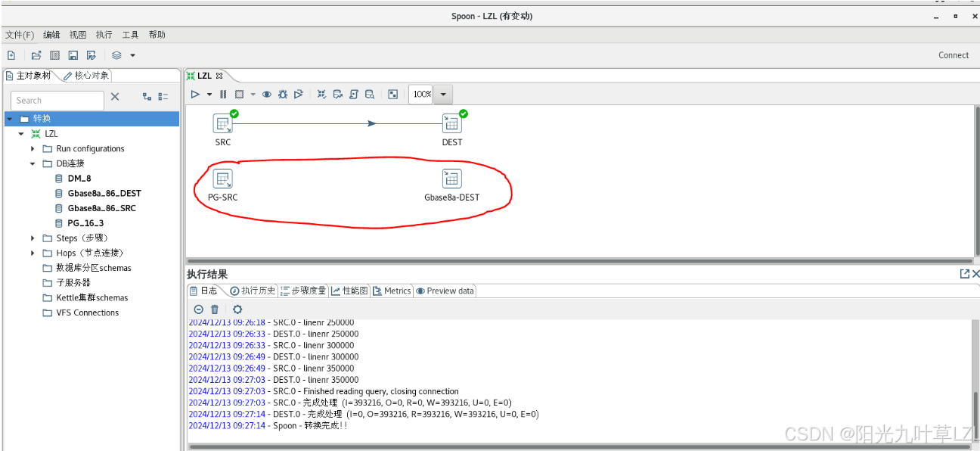Expand the Steps（步骤）node

coord(33,238)
